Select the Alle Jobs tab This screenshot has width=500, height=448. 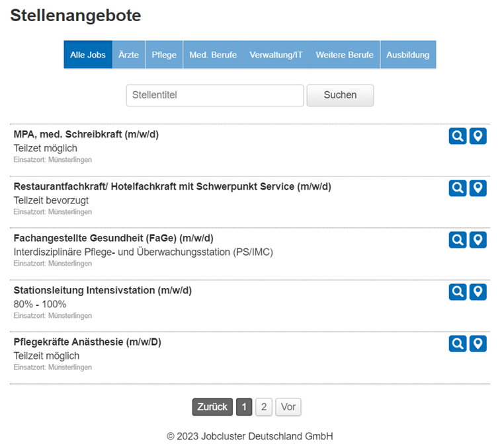pyautogui.click(x=88, y=55)
